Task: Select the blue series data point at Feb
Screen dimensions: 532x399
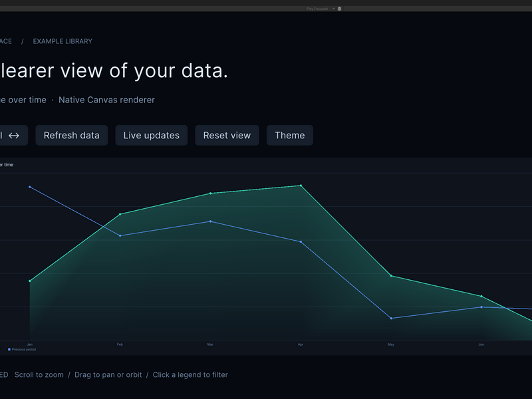Action: tap(120, 235)
